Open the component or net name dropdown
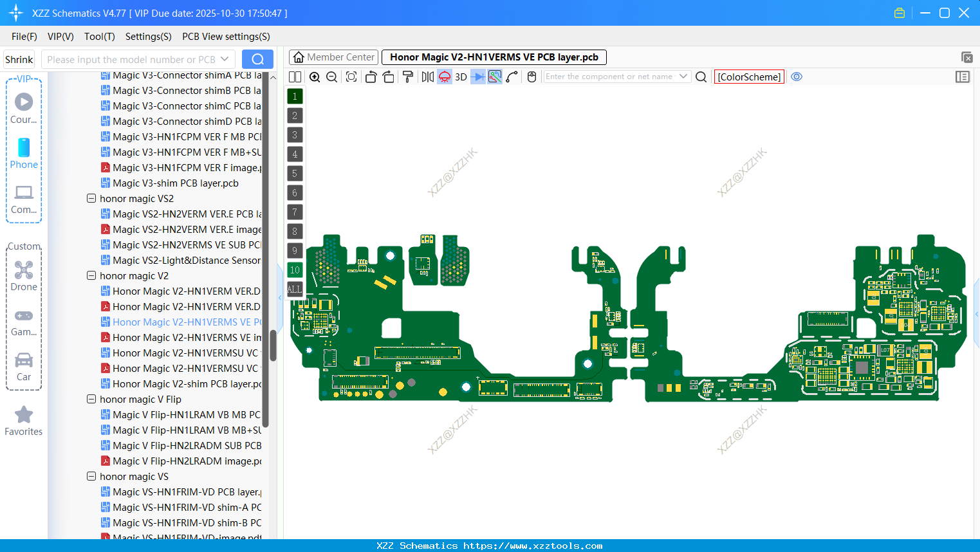980x552 pixels. pyautogui.click(x=683, y=77)
